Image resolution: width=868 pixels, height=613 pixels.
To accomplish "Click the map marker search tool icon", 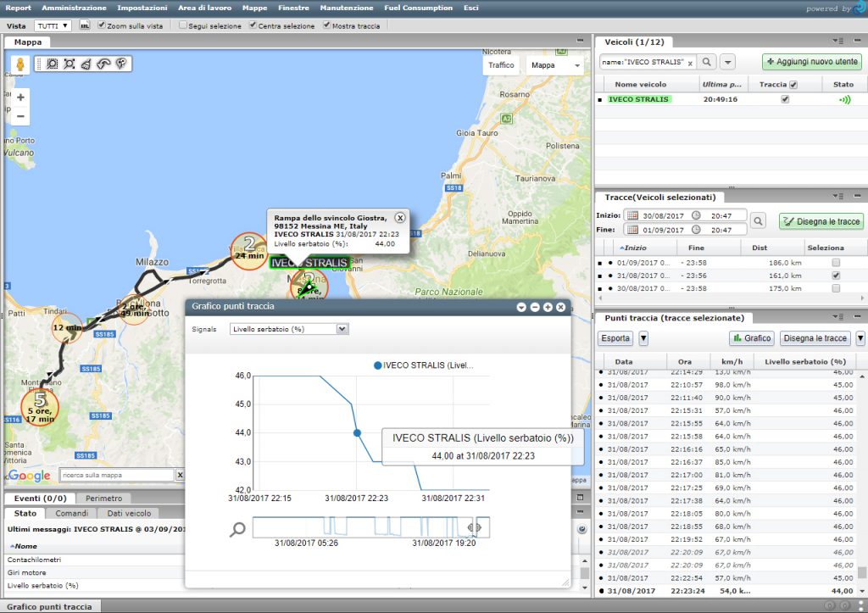I will click(120, 64).
